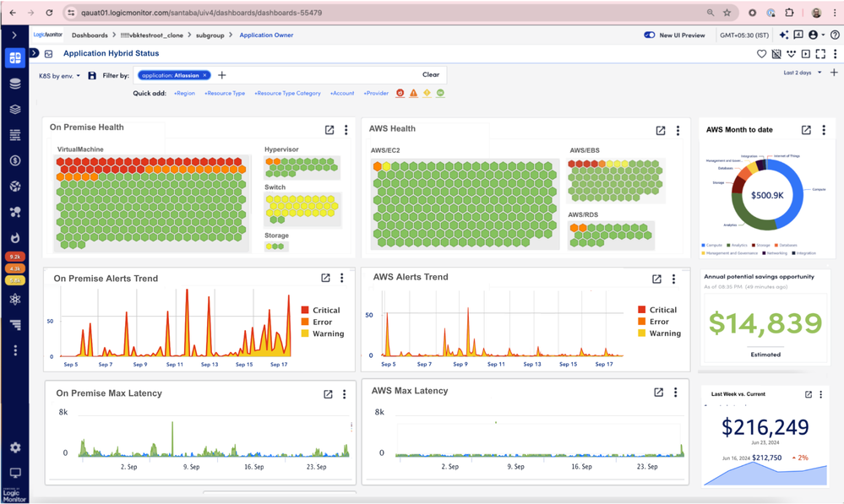
Task: Open AWS Month to date in new view
Action: (806, 130)
